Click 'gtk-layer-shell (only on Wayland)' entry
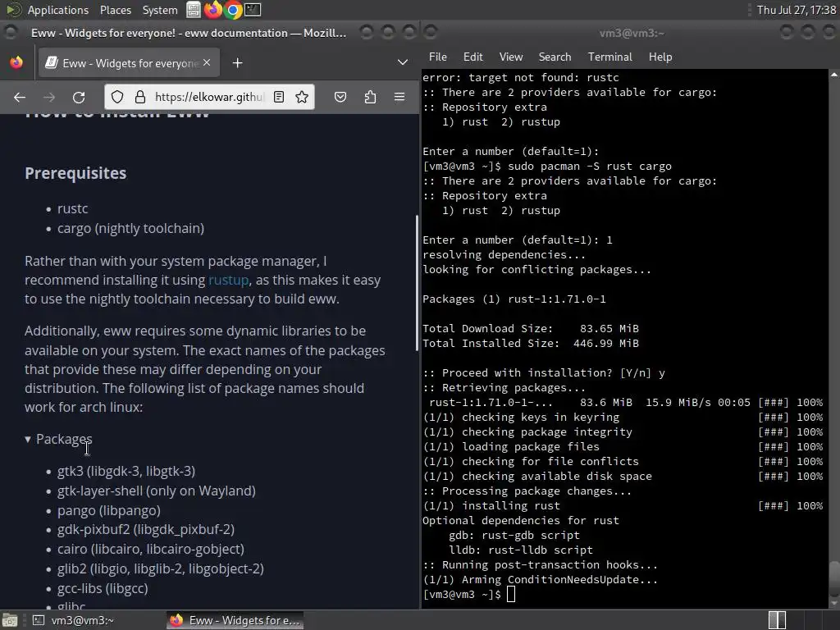Screen dimensions: 840x630 [x=157, y=491]
